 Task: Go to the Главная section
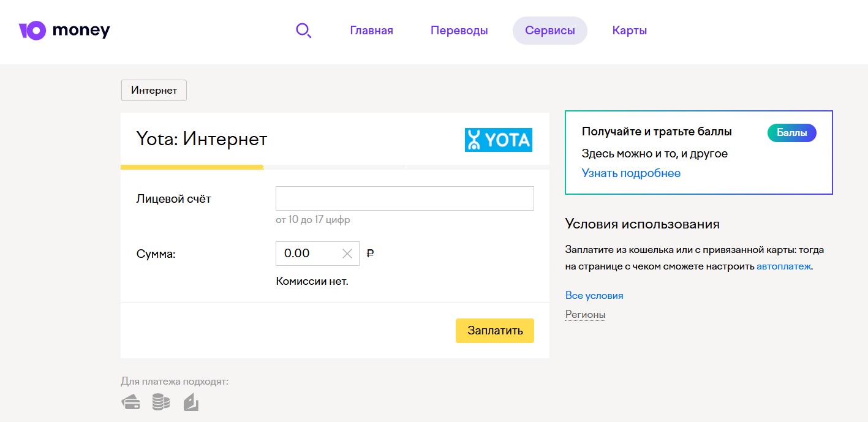coord(371,31)
